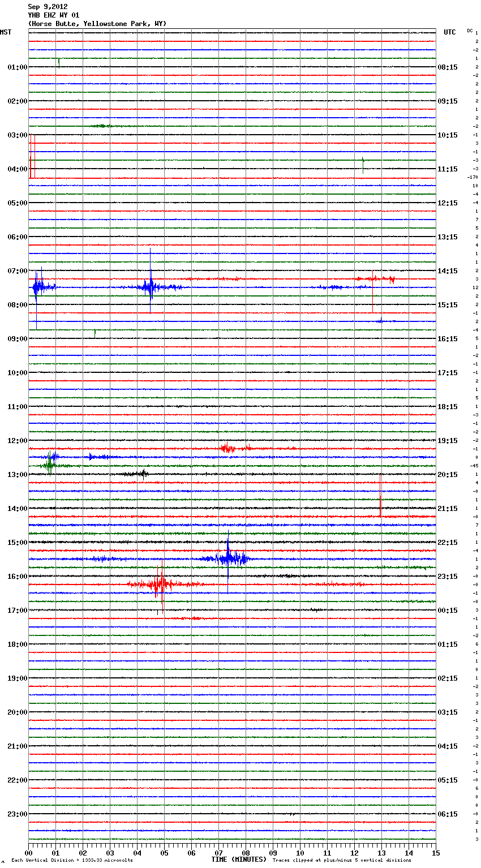Click the "-170" DC offset value
Viewport: 481px width, 868px height.
(x=473, y=177)
